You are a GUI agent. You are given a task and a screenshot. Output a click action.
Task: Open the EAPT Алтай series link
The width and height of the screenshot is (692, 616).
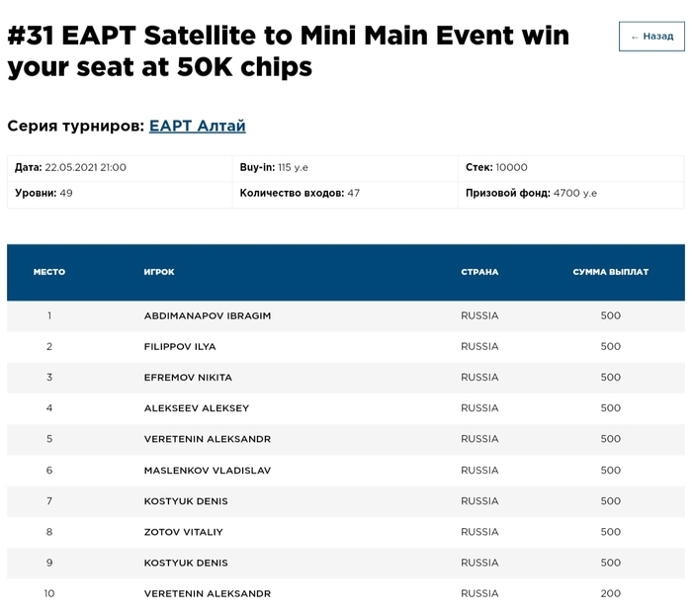tap(197, 127)
